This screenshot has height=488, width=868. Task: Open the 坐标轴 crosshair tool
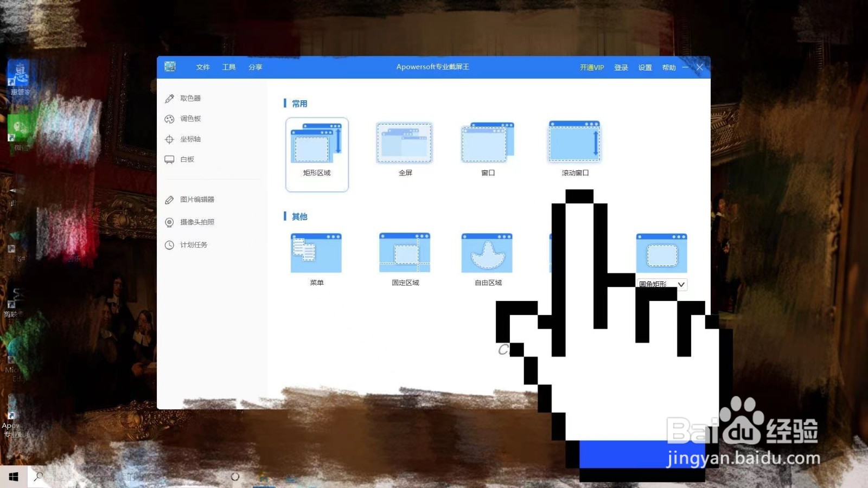pos(183,139)
